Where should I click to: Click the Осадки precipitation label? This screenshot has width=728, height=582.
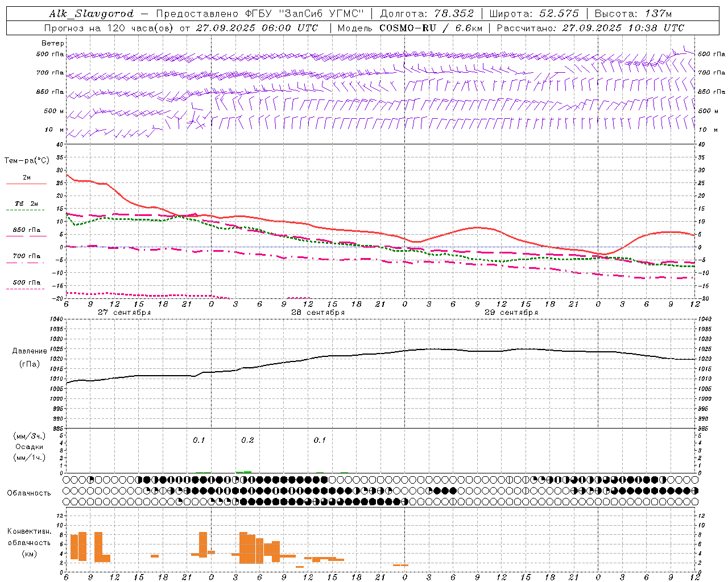30,447
